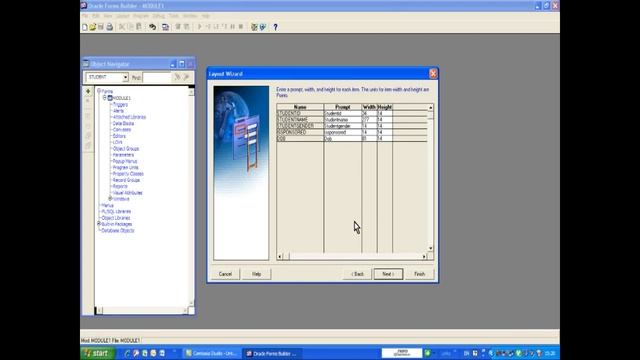Click the Find input field in Object Navigator
The image size is (640, 360).
tap(157, 77)
